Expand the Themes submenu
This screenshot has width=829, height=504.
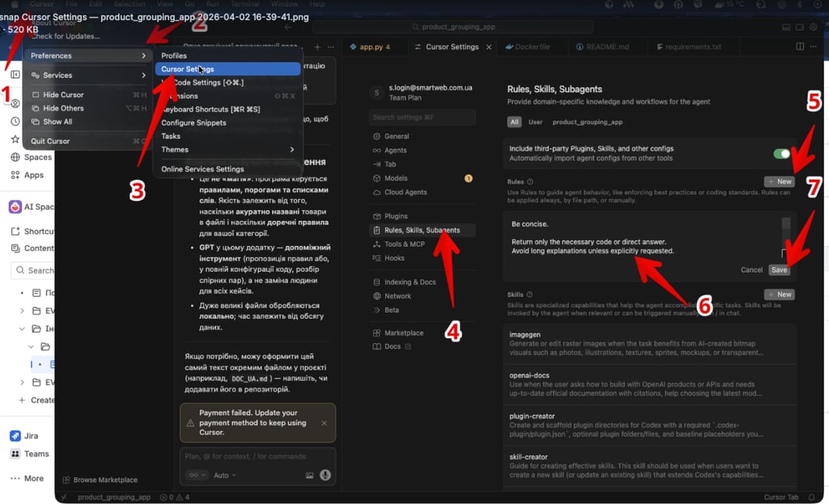pos(227,150)
